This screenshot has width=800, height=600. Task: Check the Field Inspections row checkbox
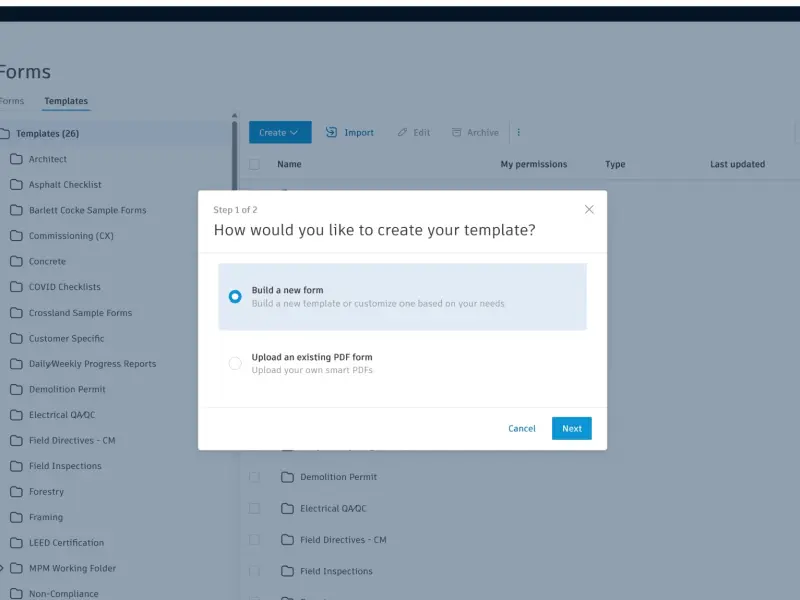pyautogui.click(x=254, y=571)
